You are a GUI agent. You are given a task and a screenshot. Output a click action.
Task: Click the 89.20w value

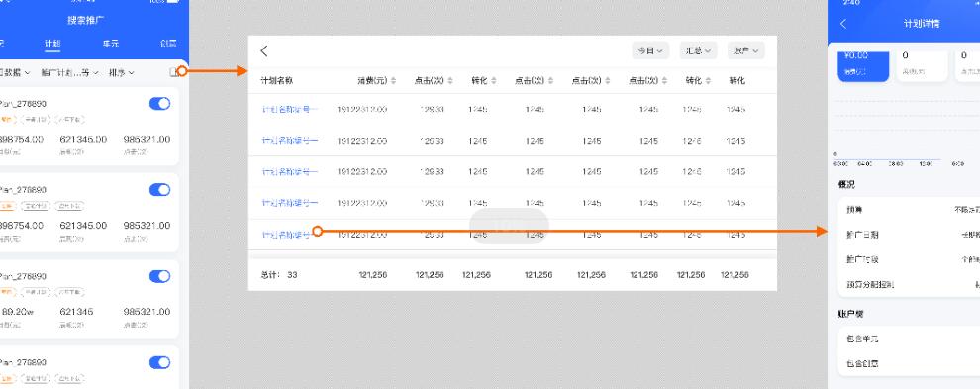17,312
